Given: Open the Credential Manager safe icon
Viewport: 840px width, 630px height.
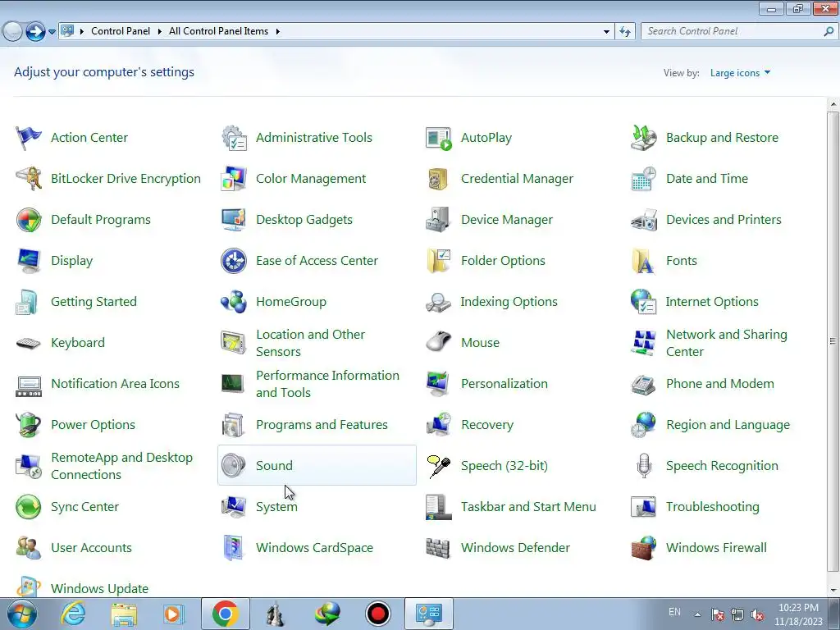Looking at the screenshot, I should click(x=439, y=178).
